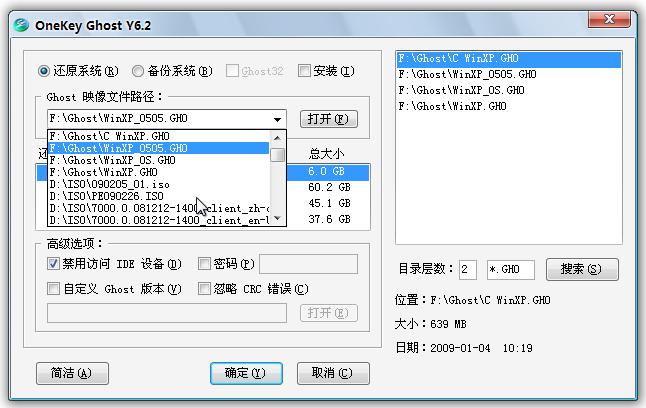Click the upper 打开 (F) button

(328, 119)
